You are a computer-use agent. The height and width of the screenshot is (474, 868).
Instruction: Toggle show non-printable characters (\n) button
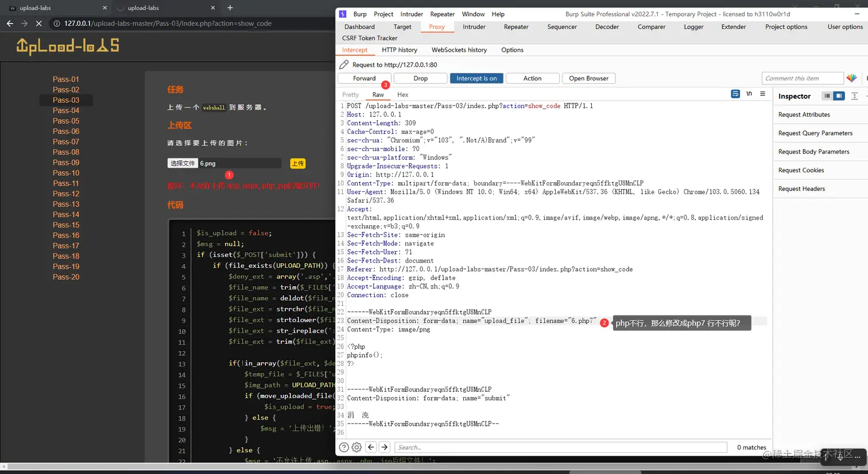[749, 94]
